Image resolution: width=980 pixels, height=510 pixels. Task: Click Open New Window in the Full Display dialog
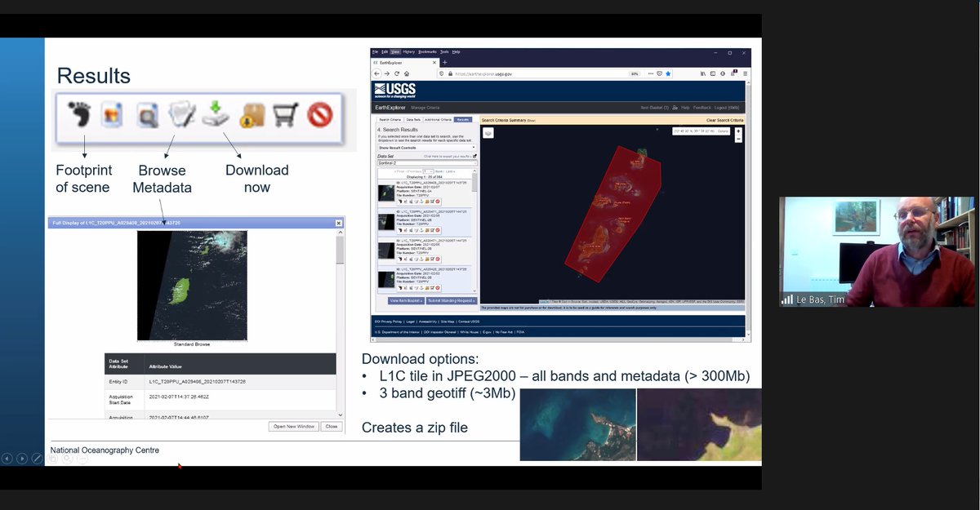pos(293,426)
